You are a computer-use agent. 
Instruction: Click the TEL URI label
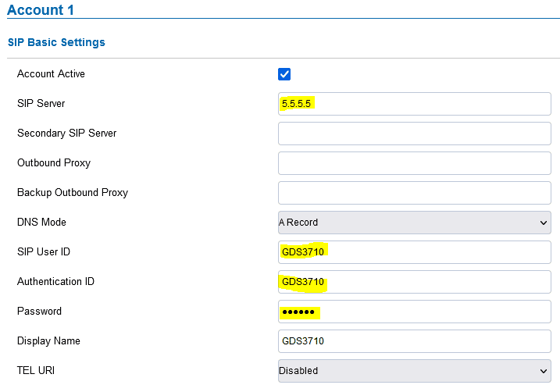click(36, 371)
